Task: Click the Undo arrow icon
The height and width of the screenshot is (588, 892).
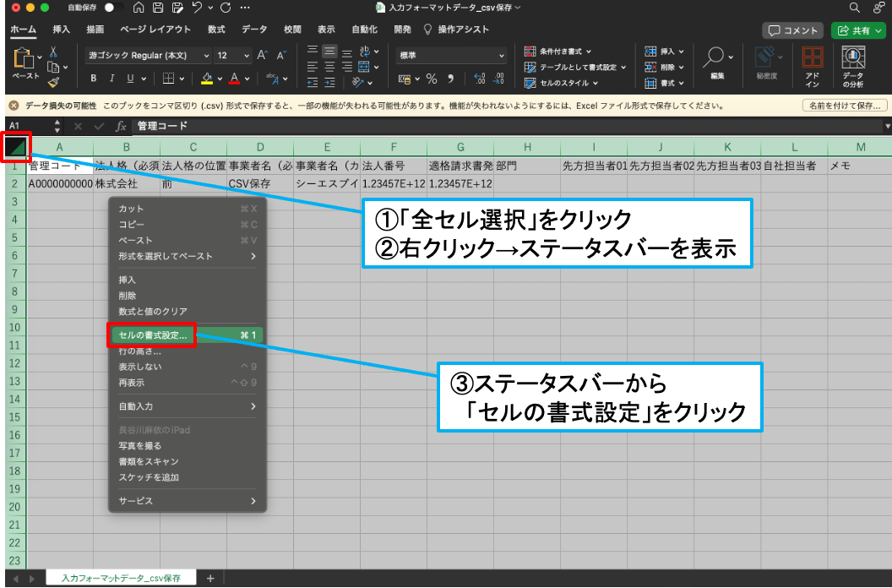Action: coord(197,8)
